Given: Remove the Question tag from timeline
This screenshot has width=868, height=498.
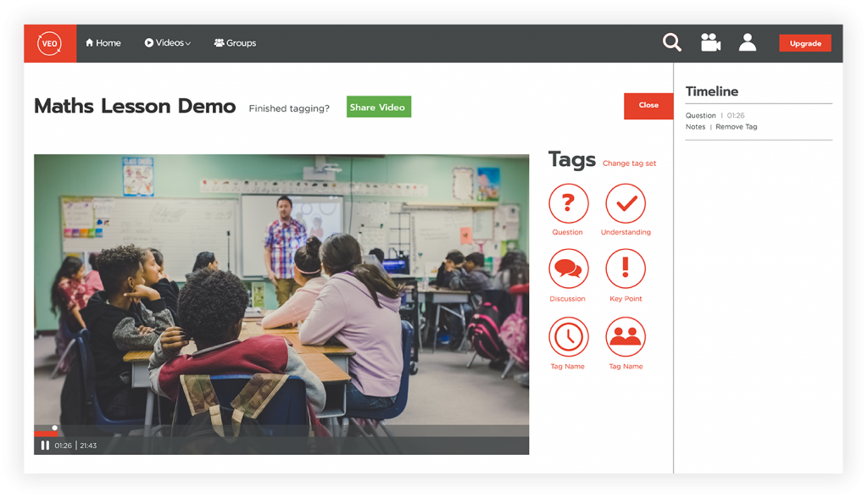Looking at the screenshot, I should [x=737, y=127].
